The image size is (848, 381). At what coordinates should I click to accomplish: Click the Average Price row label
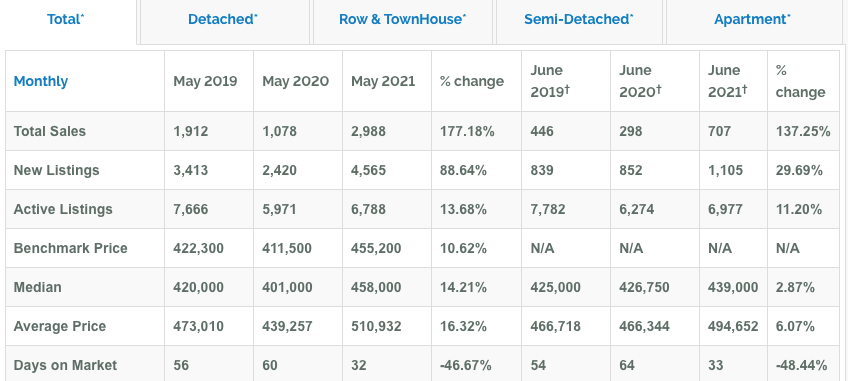tap(59, 326)
